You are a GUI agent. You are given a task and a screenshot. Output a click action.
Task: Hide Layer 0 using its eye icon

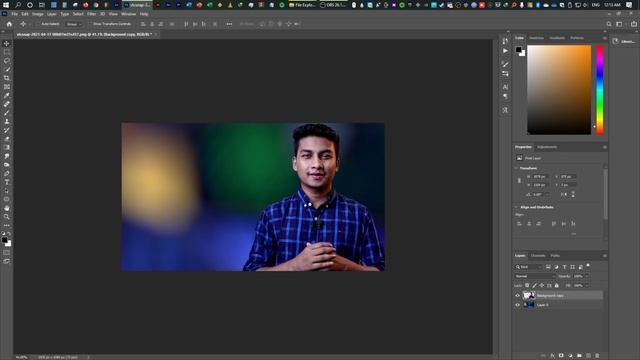tap(518, 305)
